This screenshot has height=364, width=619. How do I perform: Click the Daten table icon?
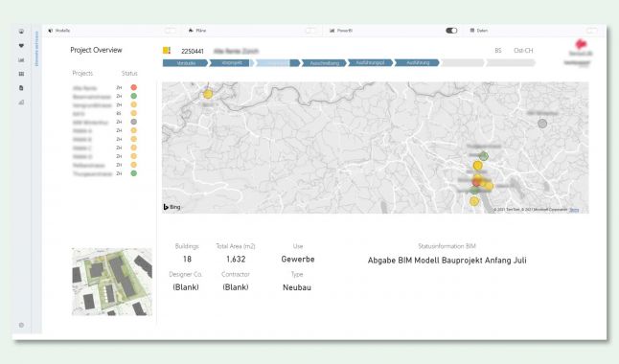point(471,31)
